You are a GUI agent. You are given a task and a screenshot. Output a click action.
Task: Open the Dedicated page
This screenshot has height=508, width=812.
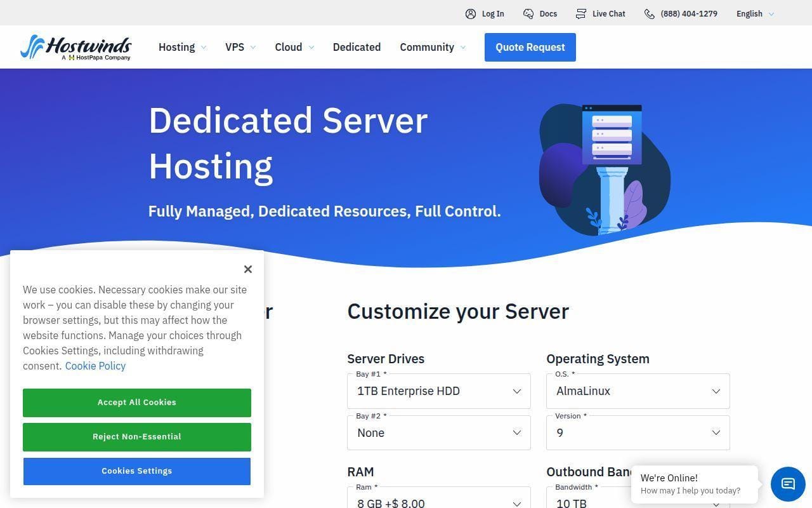pos(357,47)
